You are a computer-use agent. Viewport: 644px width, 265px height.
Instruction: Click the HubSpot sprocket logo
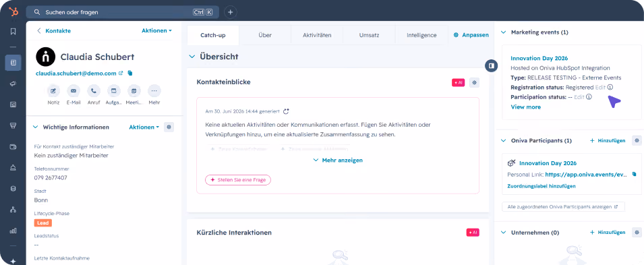(13, 12)
